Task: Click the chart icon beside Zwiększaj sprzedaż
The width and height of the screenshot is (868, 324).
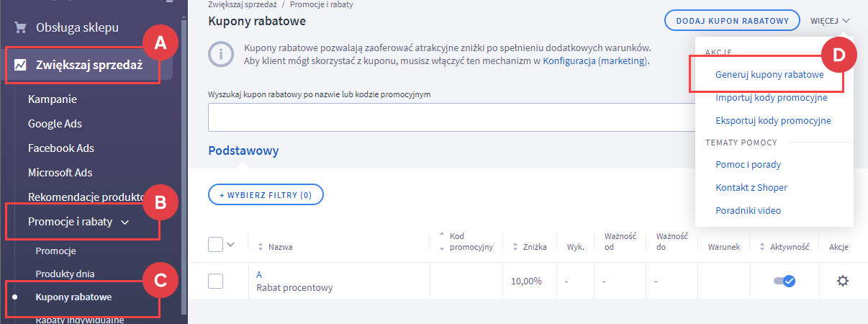Action: 22,66
